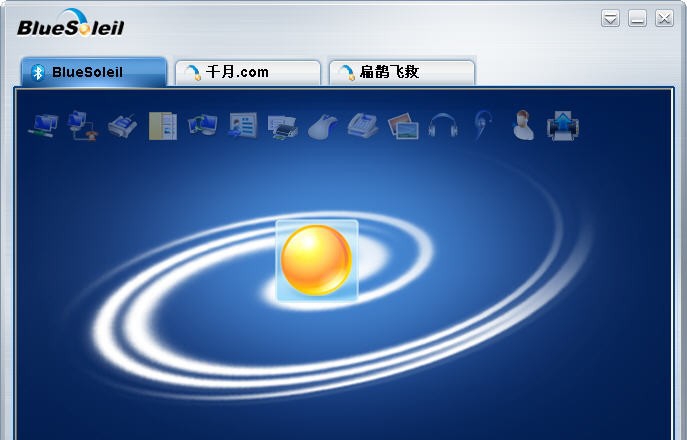The width and height of the screenshot is (687, 440).
Task: Choose the Printer service icon
Action: (x=283, y=128)
